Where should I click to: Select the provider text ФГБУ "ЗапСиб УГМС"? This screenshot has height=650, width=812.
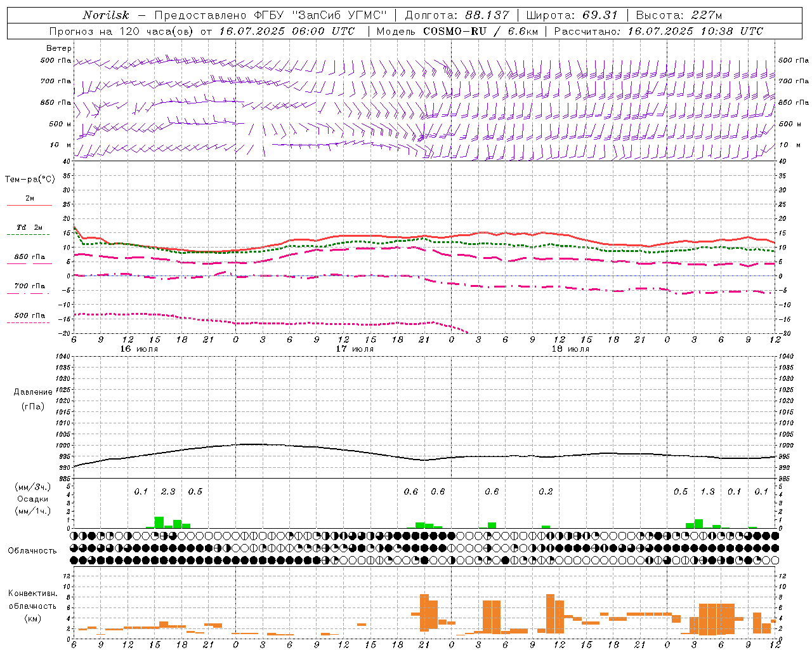(x=319, y=15)
